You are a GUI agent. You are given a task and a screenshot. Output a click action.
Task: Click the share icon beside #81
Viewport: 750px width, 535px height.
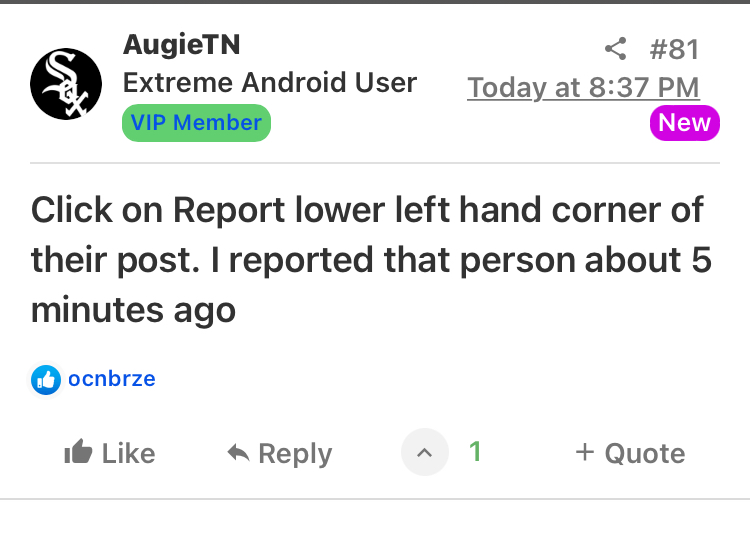click(616, 48)
